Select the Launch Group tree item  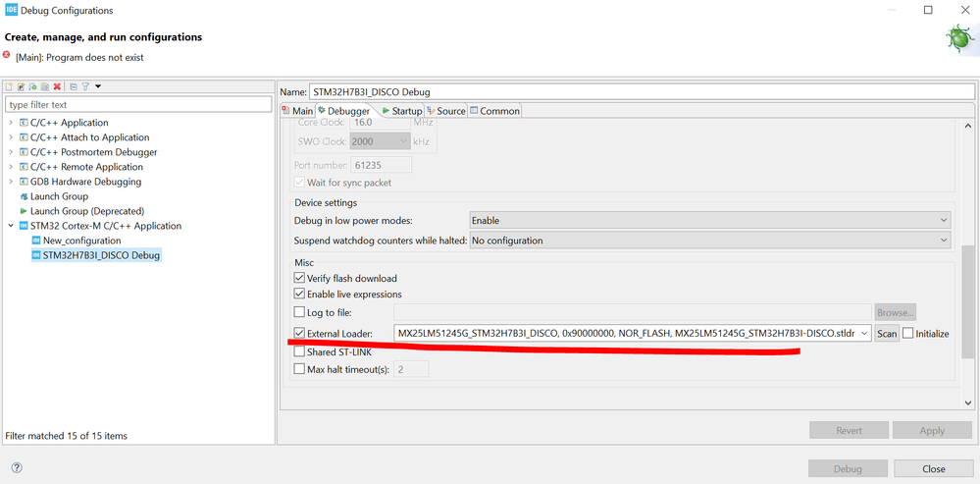tap(60, 196)
